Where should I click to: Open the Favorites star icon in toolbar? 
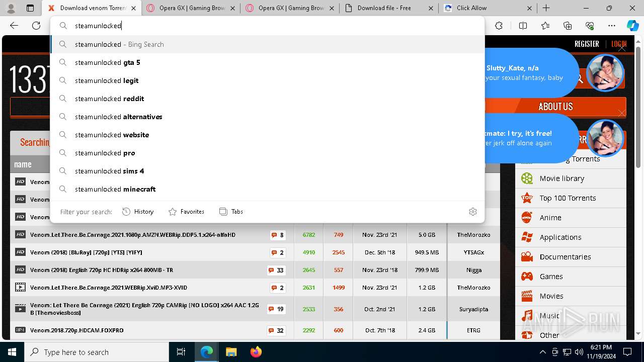[x=545, y=26]
